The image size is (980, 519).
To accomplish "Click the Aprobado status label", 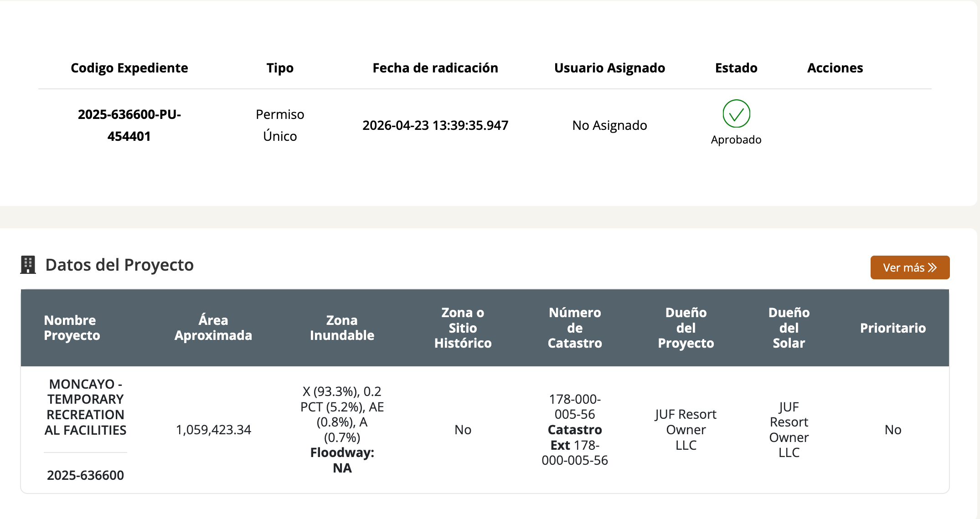I will click(x=736, y=139).
